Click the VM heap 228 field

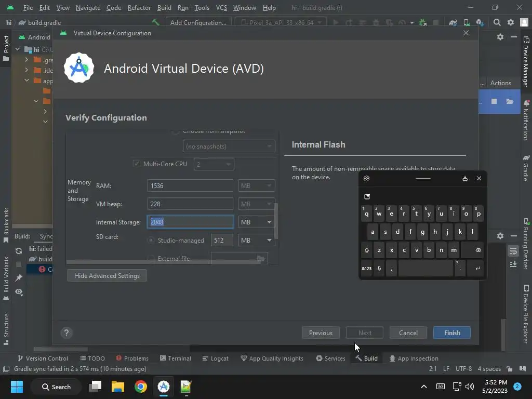(190, 204)
